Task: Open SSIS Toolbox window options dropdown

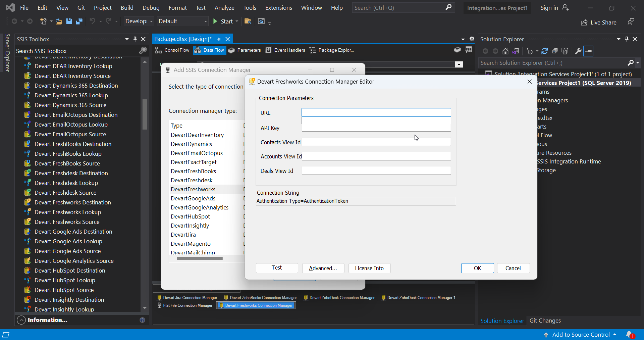Action: 127,39
